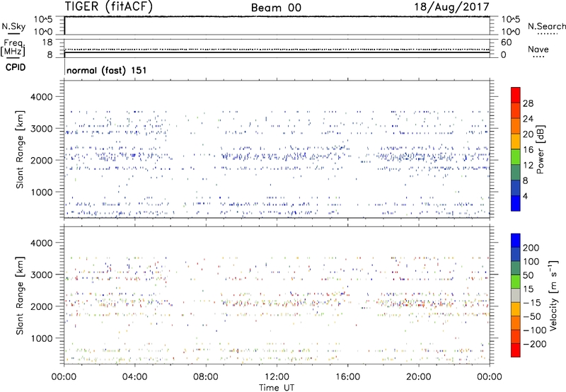Click the Freq. [MHz] axis label
This screenshot has height=392, width=566.
point(13,47)
